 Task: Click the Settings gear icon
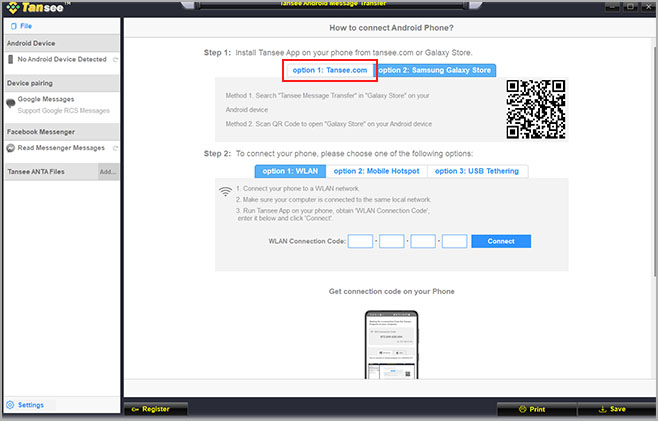coord(10,405)
